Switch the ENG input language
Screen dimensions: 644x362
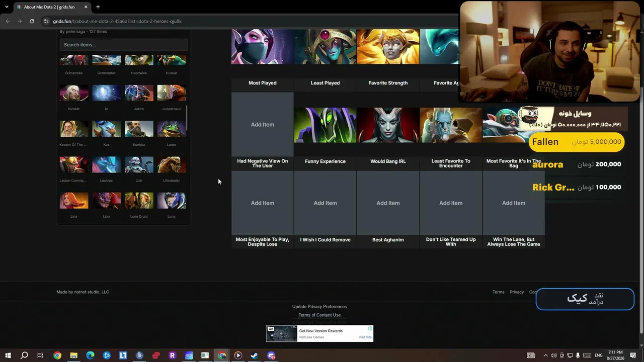pos(598,355)
